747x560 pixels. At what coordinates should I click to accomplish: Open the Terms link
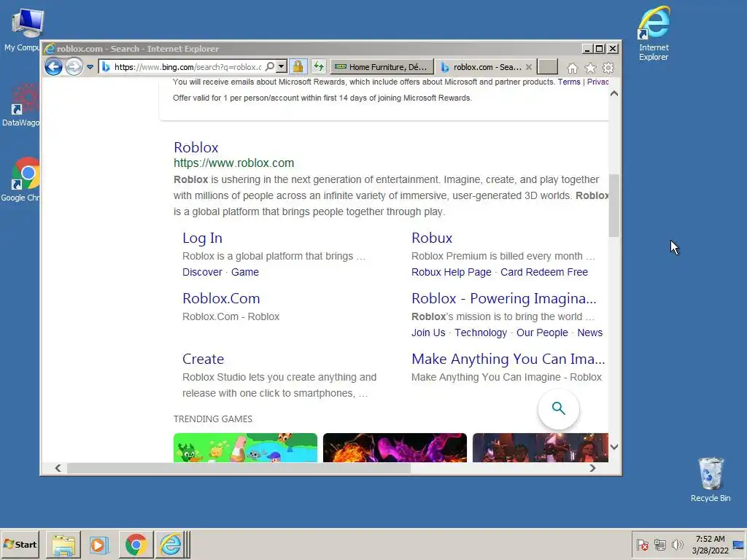tap(569, 82)
